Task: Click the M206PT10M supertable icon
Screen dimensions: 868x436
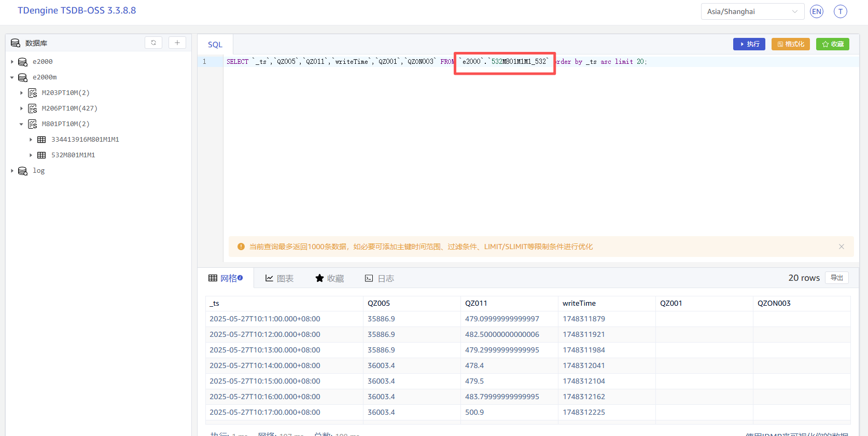Action: point(33,108)
